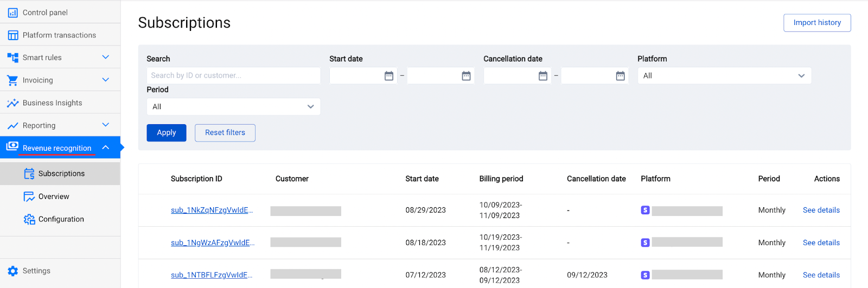Open calendar picker for Cancellation date end
The height and width of the screenshot is (288, 868).
click(620, 76)
